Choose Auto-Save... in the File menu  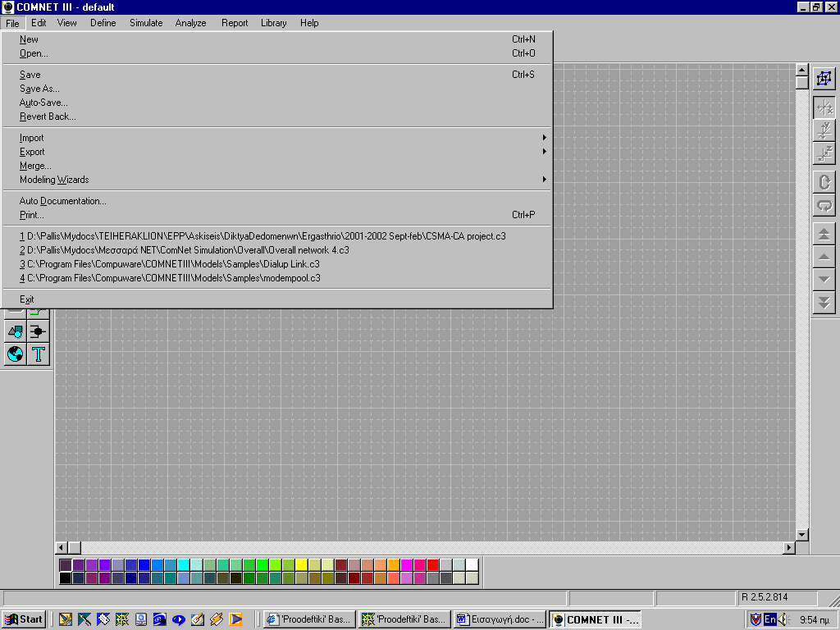[277, 103]
